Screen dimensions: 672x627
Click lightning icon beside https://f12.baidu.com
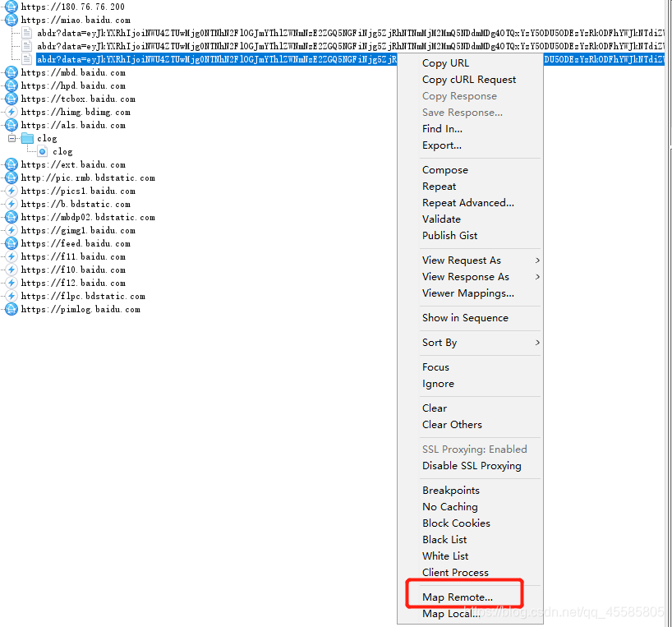[x=12, y=283]
